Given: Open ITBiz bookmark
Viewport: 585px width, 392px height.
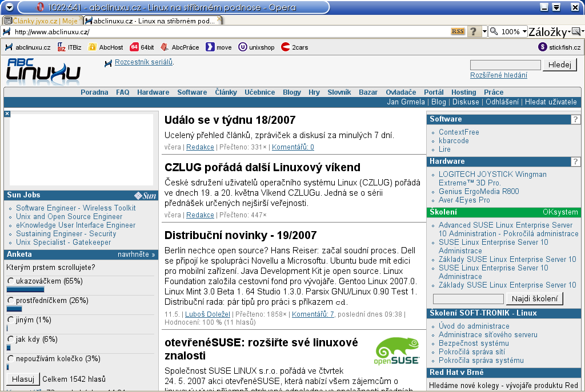Looking at the screenshot, I should click(x=69, y=47).
